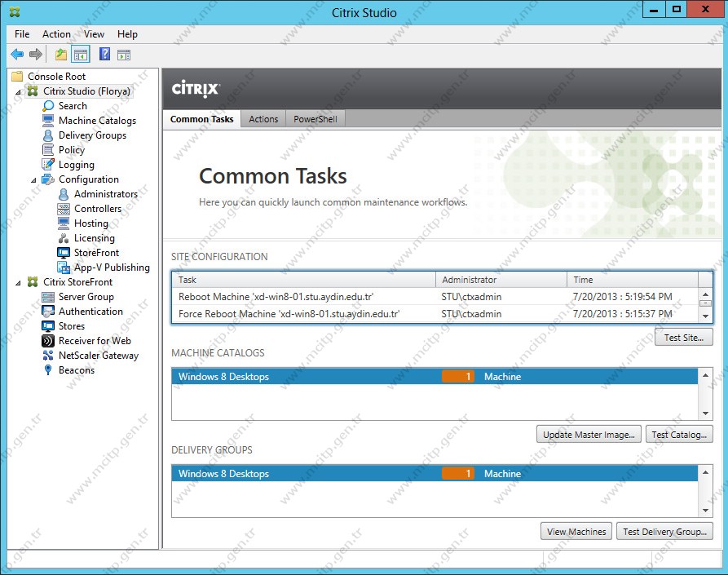Collapse the Citrix StoreFront tree node

(18, 283)
